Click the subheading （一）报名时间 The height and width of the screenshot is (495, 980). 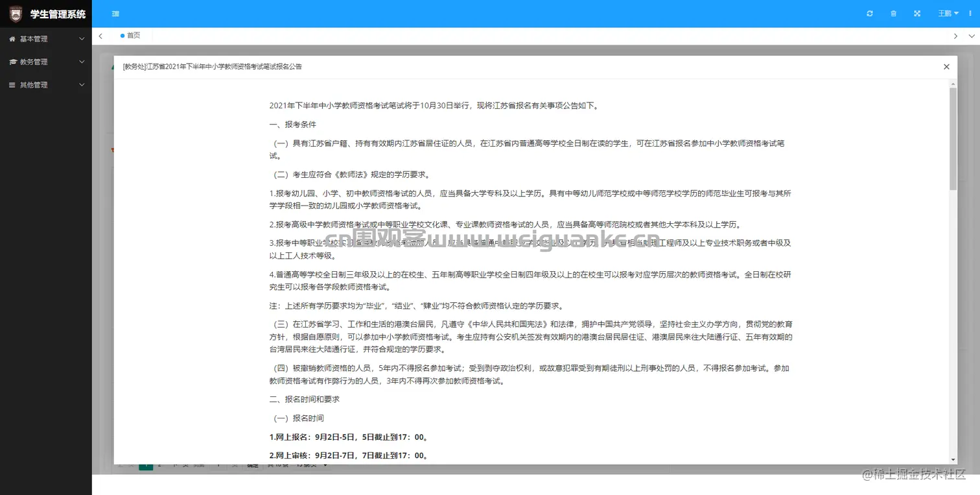point(297,418)
